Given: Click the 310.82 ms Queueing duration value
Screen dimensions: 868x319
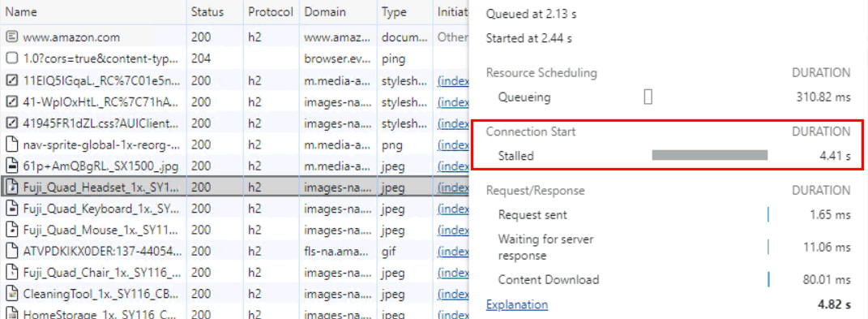Looking at the screenshot, I should tap(823, 97).
